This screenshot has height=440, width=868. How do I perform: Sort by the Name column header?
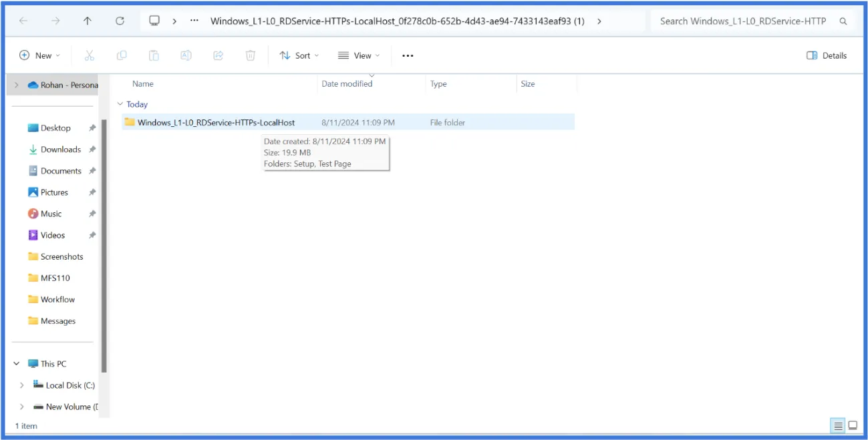click(143, 83)
